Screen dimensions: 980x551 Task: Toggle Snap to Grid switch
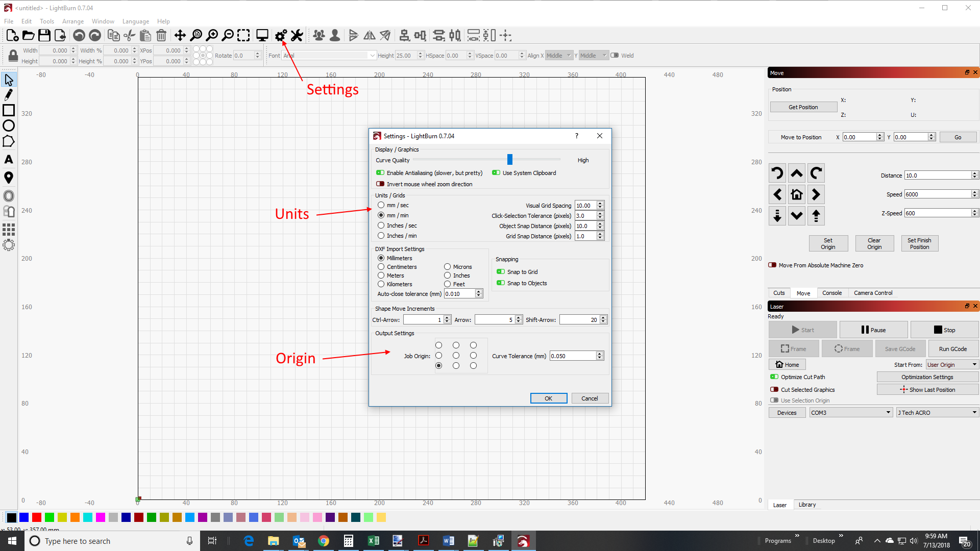501,272
